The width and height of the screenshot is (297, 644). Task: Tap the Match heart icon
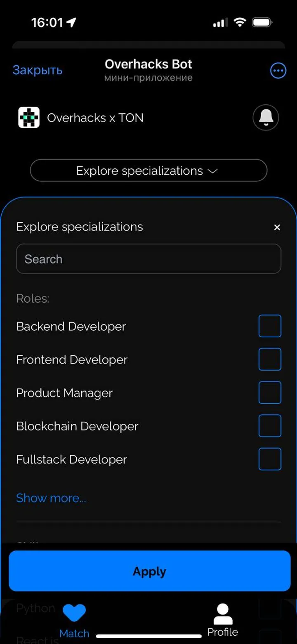[x=74, y=613]
